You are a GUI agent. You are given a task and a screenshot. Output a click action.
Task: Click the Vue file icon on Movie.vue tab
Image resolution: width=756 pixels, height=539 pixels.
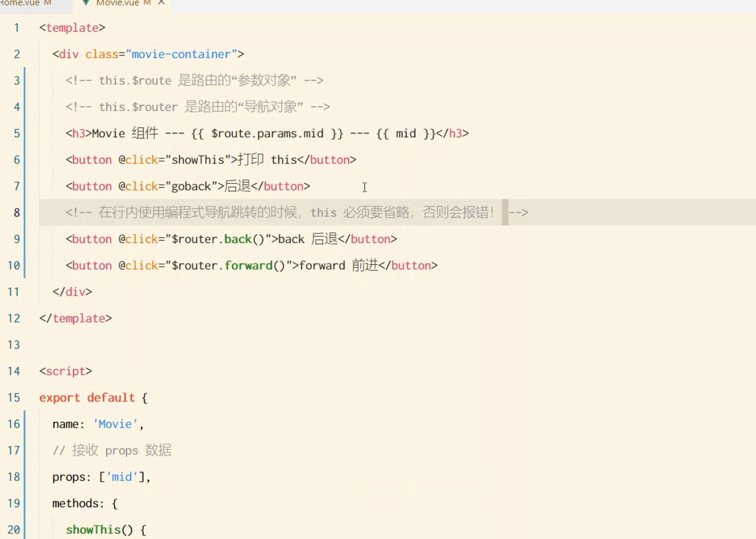[86, 3]
